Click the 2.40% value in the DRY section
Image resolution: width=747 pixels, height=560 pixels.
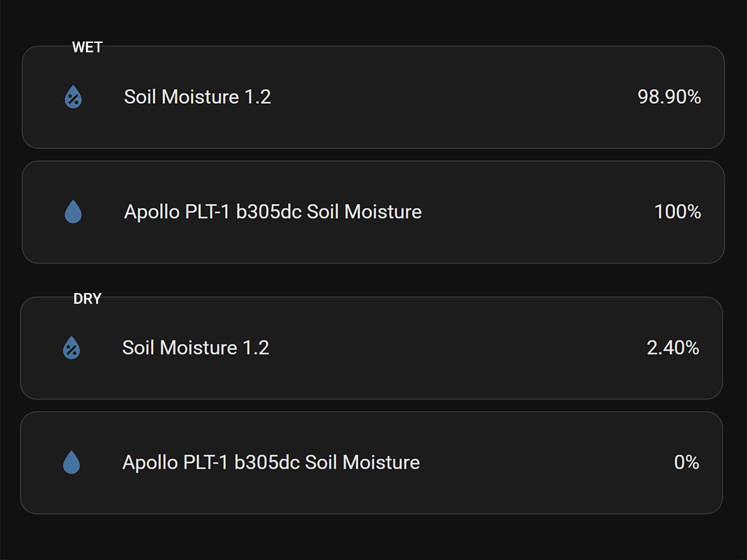[x=673, y=348]
